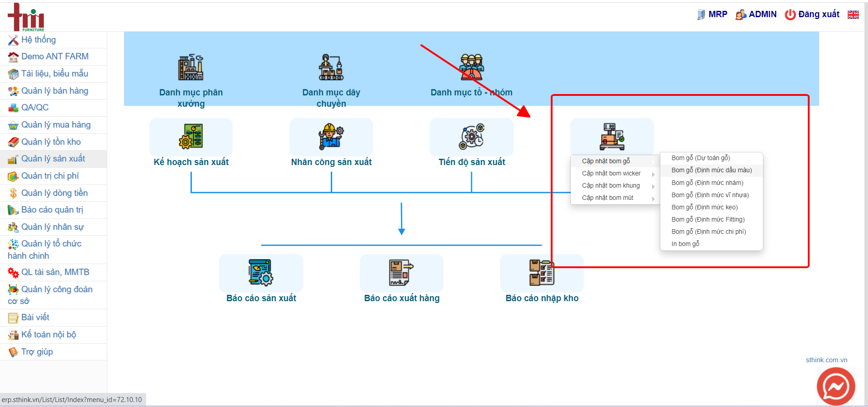Click the Đăng xuất logout button

click(x=812, y=14)
